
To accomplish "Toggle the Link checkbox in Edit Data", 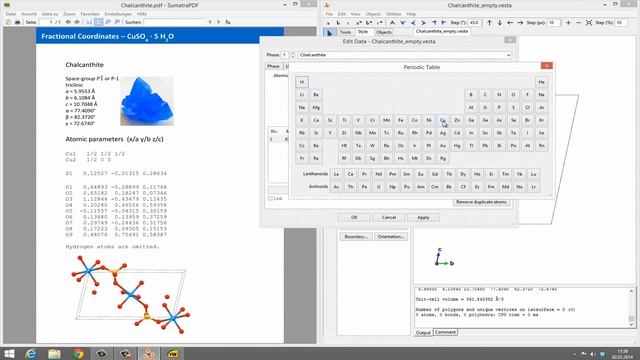I will point(270,199).
